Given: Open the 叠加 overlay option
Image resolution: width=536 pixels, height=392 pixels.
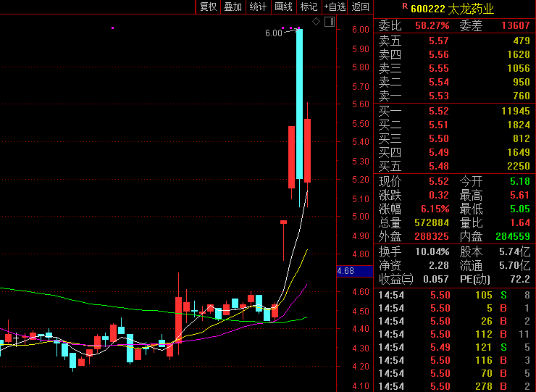Looking at the screenshot, I should point(233,7).
